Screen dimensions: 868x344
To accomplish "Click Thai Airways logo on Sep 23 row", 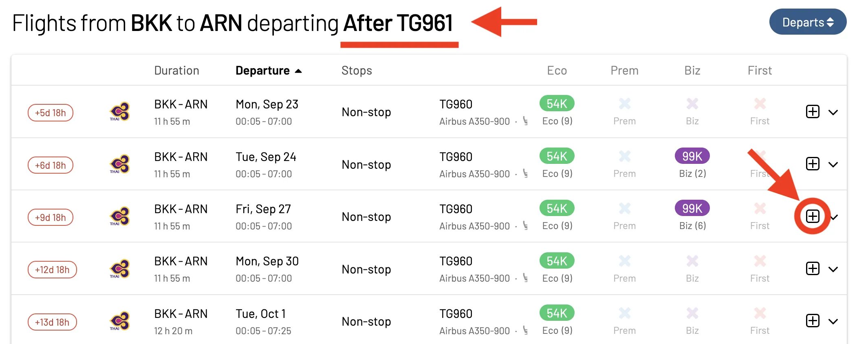I will point(119,112).
